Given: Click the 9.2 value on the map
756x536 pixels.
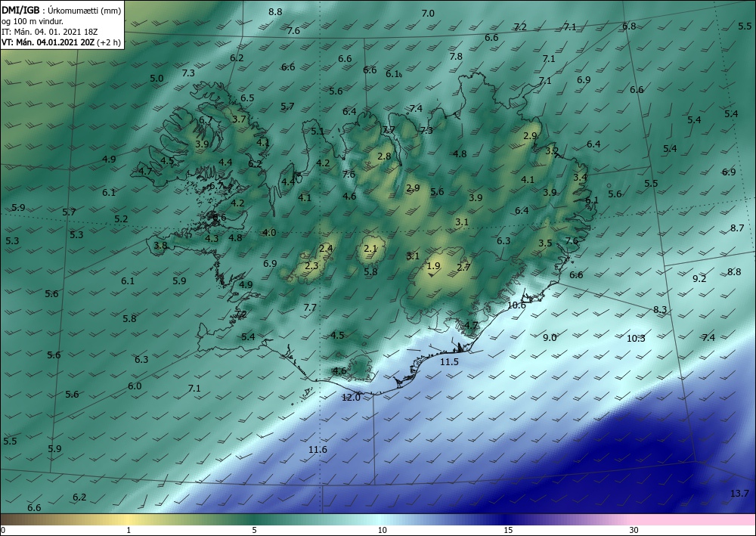Looking at the screenshot, I should 699,279.
